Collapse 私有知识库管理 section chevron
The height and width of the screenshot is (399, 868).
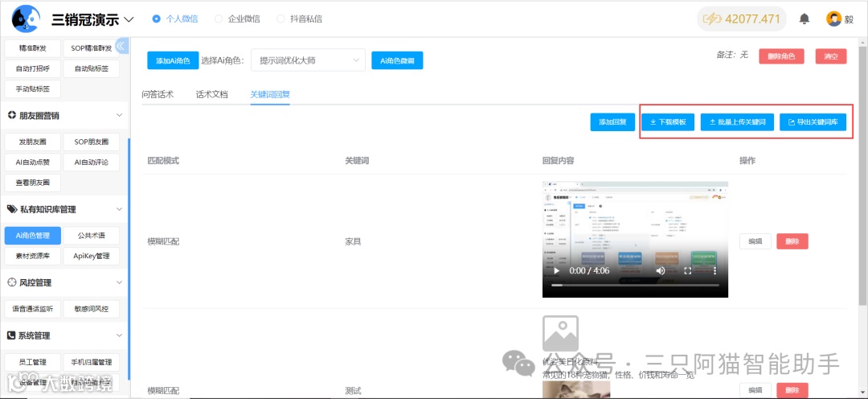pos(119,209)
